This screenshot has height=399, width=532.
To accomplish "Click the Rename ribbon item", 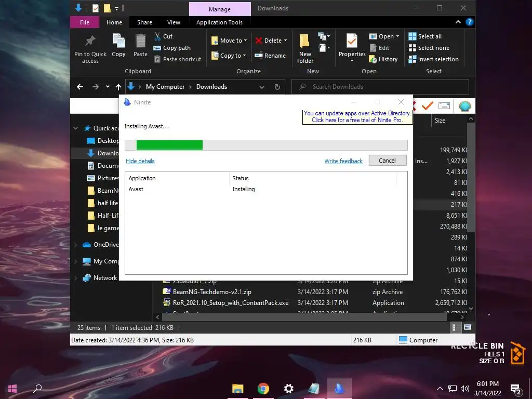I will coord(270,55).
